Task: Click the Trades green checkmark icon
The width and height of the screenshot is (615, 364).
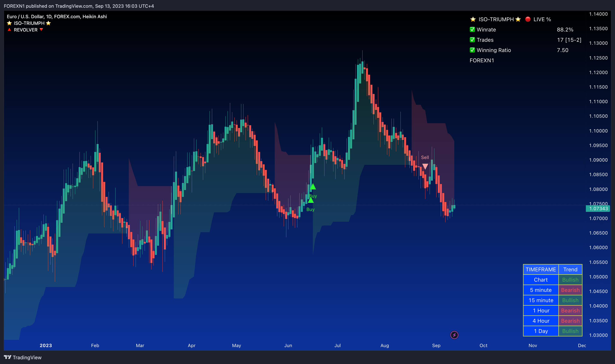Action: coord(472,40)
